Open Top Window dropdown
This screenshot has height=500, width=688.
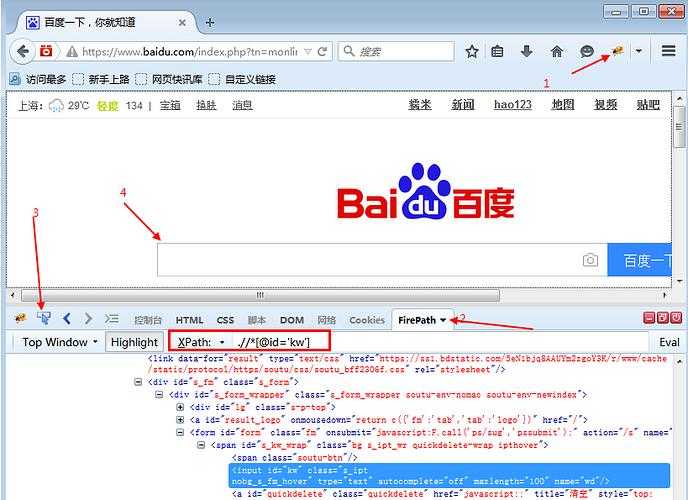tap(59, 342)
